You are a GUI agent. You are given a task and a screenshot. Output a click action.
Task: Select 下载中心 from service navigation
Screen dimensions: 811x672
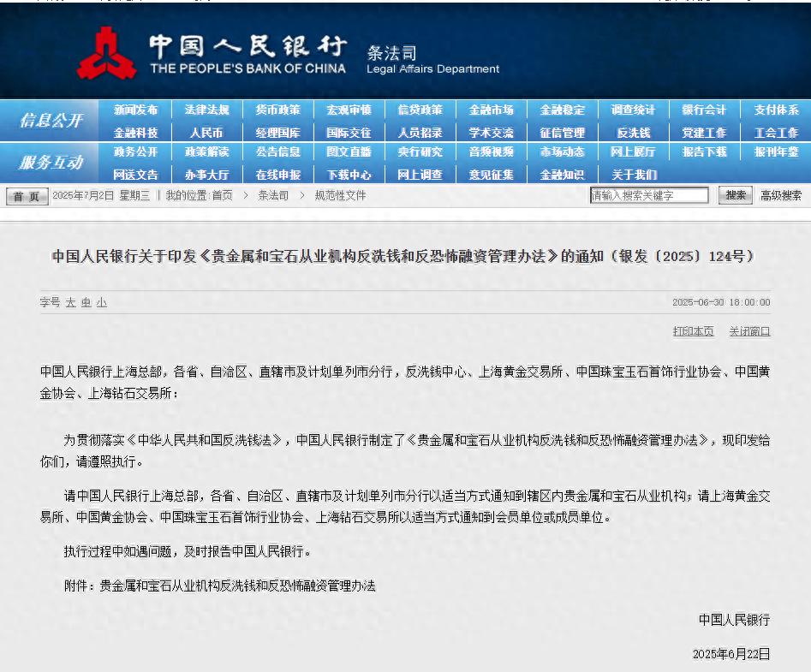349,175
